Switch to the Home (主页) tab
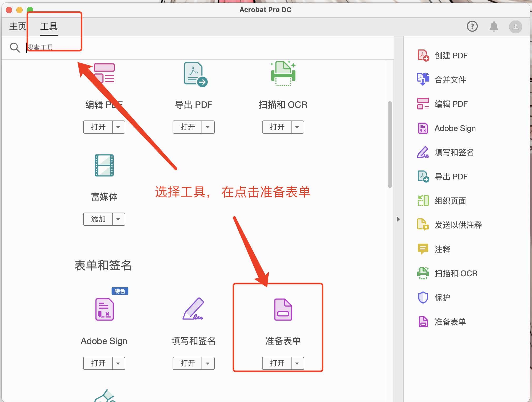This screenshot has height=402, width=532. [x=18, y=26]
